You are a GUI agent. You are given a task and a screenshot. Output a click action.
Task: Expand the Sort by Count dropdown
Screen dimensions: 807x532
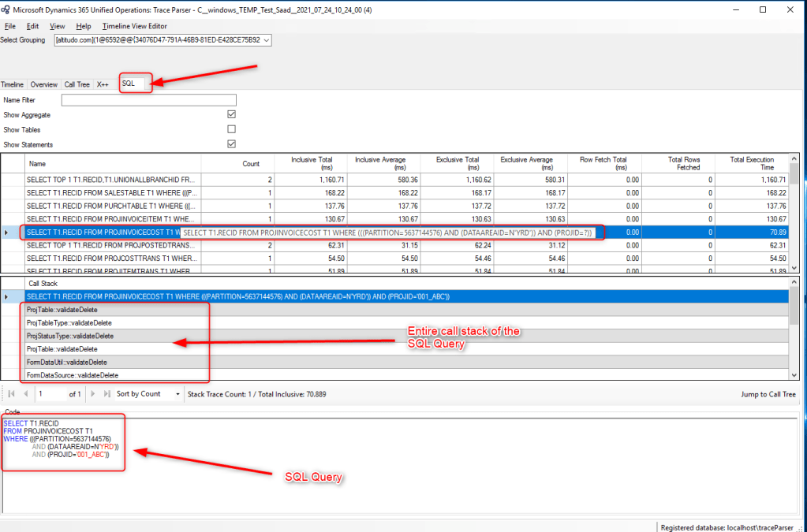[177, 393]
